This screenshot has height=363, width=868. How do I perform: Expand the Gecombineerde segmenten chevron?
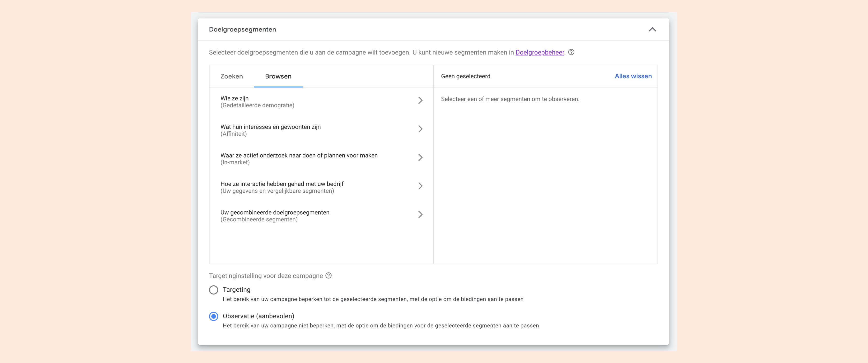420,215
